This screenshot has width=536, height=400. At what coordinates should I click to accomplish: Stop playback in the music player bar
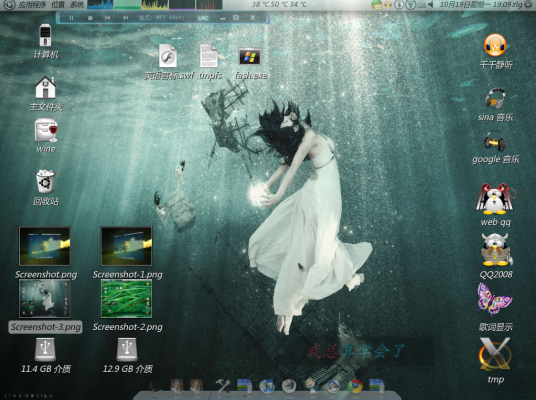[90, 18]
